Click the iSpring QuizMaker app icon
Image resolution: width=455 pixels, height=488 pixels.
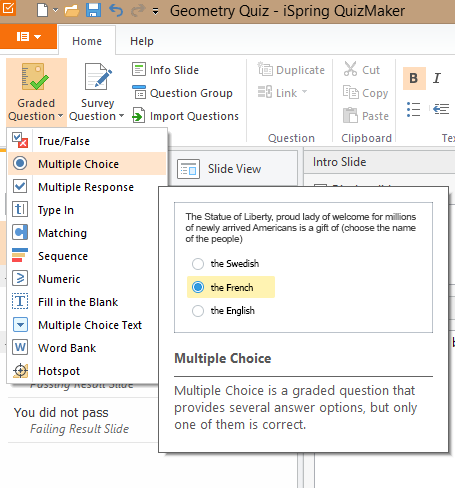click(x=8, y=8)
